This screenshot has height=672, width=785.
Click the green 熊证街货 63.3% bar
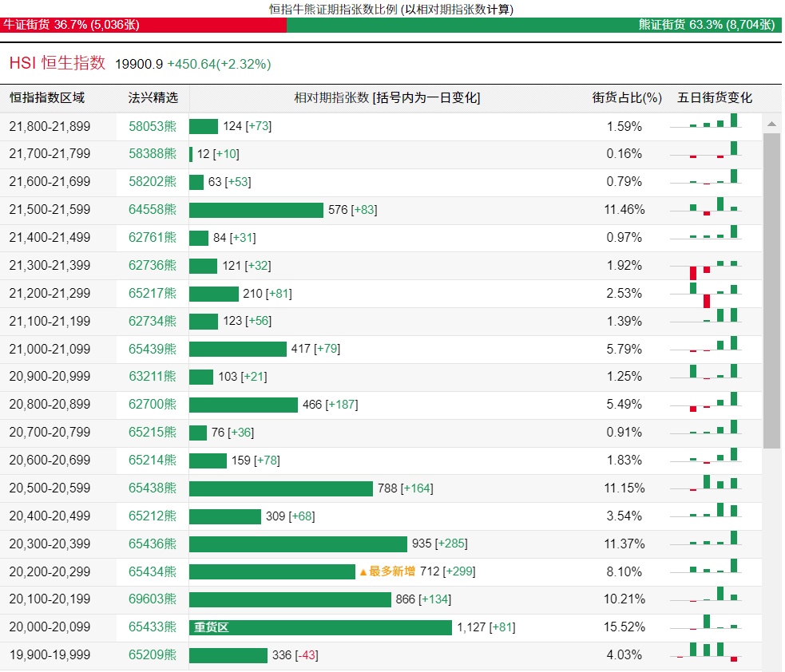(x=533, y=25)
